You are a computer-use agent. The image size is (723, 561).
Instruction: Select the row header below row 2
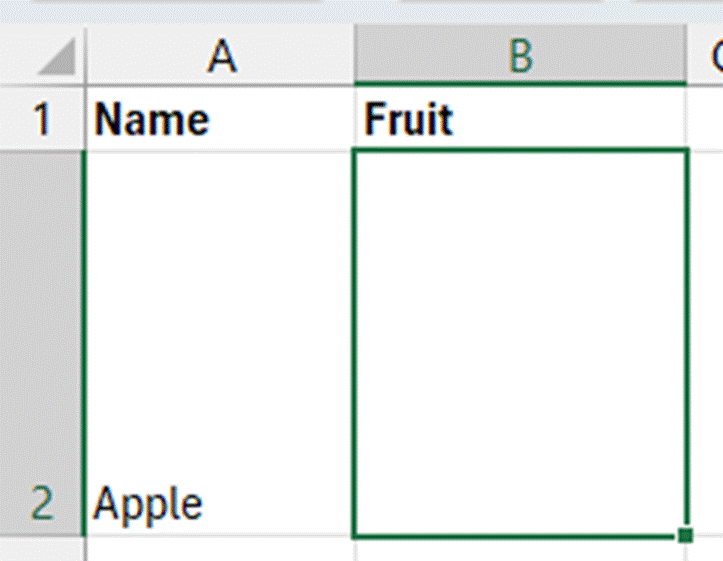pos(42,551)
